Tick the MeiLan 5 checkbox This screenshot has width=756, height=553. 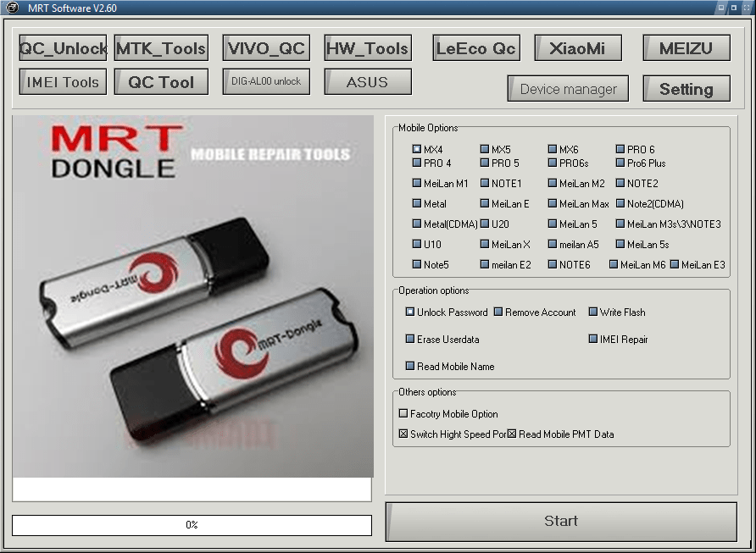[x=553, y=224]
